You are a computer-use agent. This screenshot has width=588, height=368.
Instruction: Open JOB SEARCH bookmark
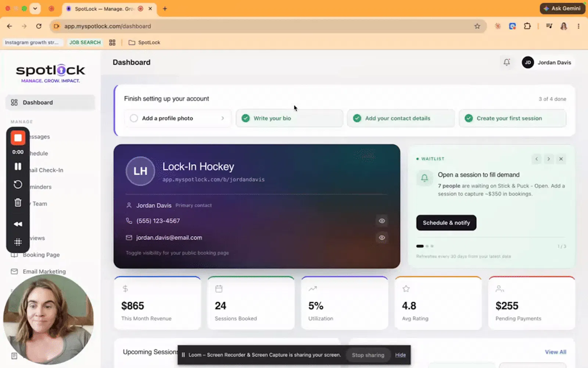(85, 42)
